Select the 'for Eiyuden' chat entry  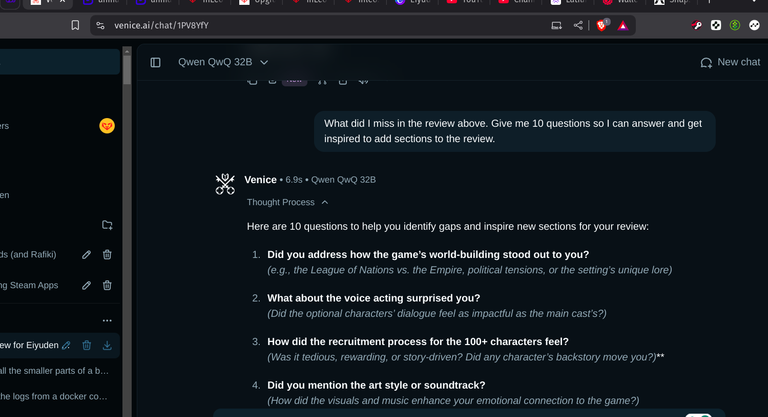pyautogui.click(x=29, y=345)
